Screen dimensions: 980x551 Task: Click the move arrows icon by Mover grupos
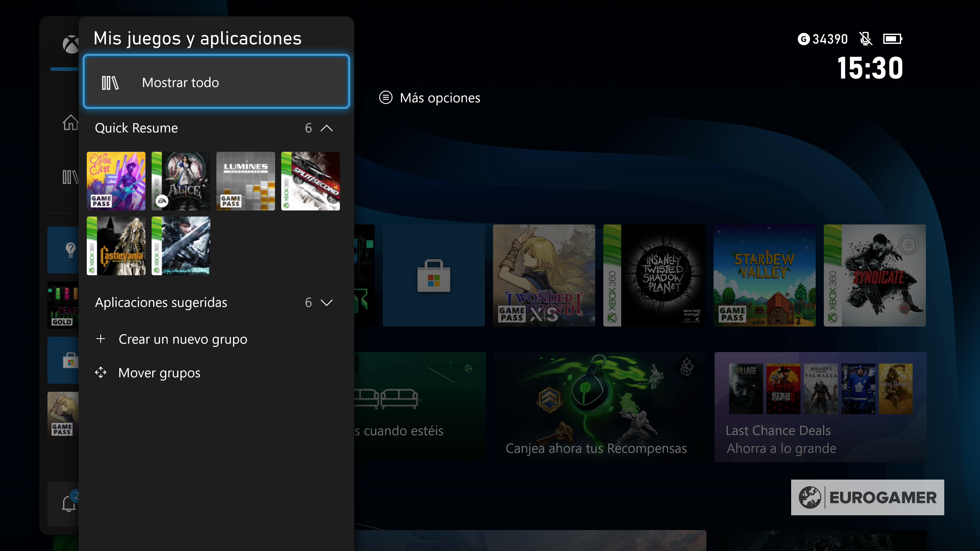pos(101,372)
